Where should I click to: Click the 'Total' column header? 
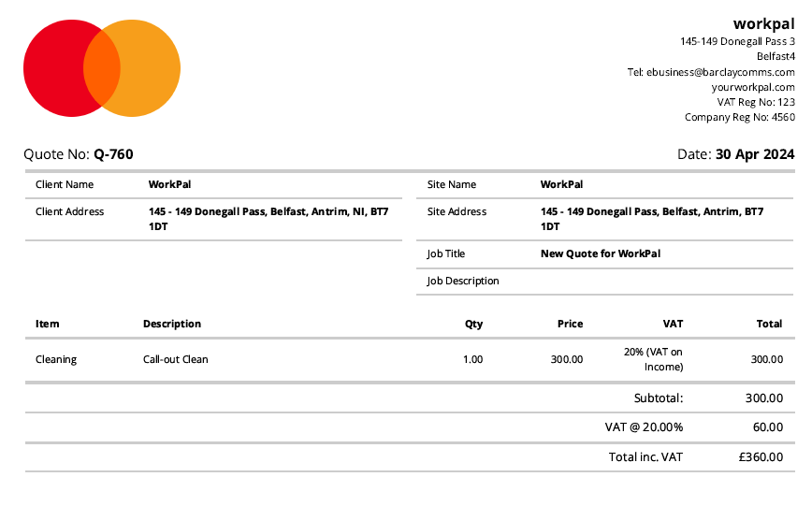[x=769, y=324]
